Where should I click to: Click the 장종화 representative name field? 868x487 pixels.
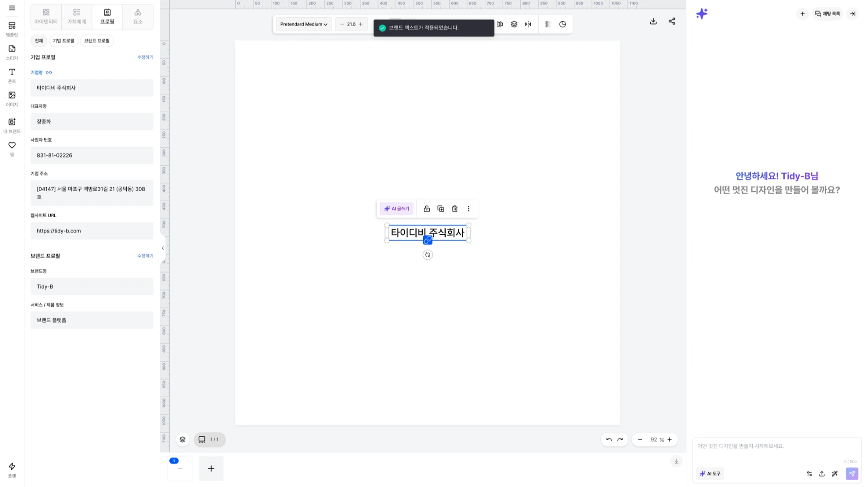92,121
